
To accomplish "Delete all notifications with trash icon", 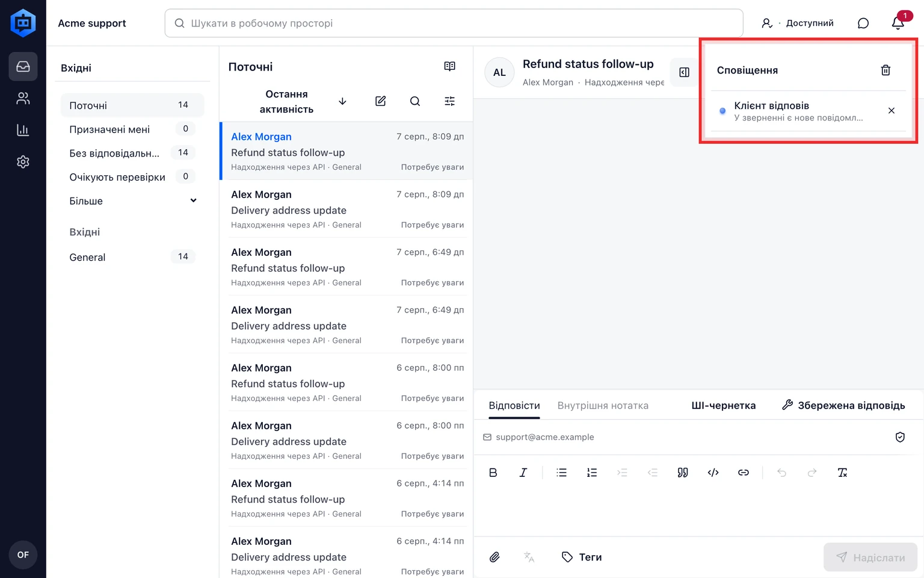I will pyautogui.click(x=885, y=70).
